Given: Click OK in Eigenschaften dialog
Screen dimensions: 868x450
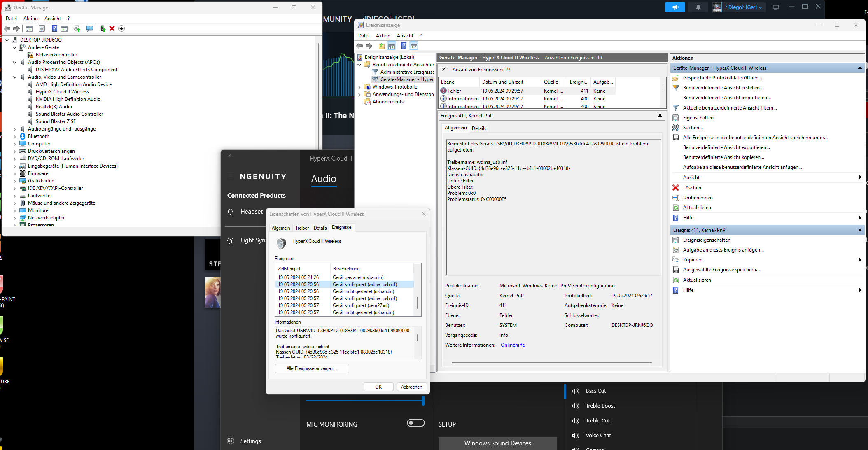Looking at the screenshot, I should coord(378,387).
